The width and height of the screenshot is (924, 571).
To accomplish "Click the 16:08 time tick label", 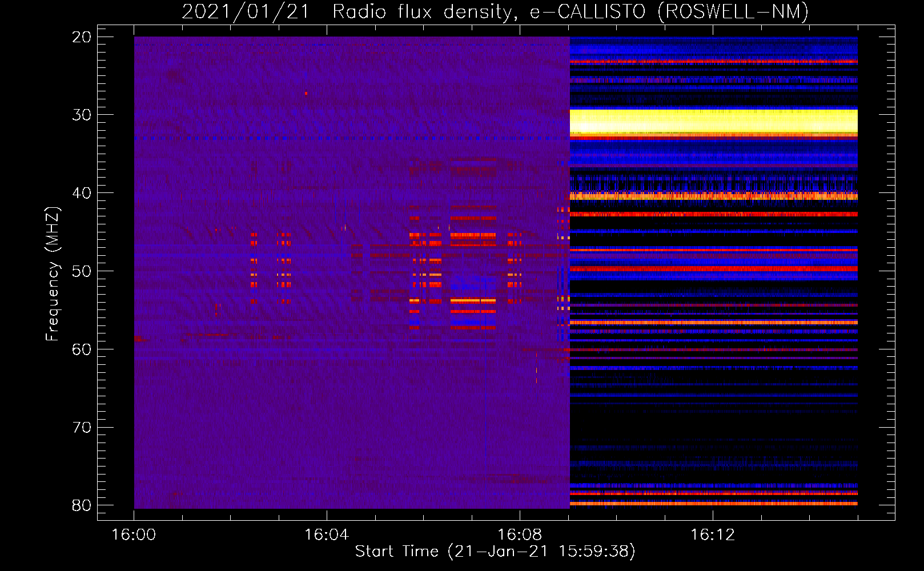I will pos(520,535).
